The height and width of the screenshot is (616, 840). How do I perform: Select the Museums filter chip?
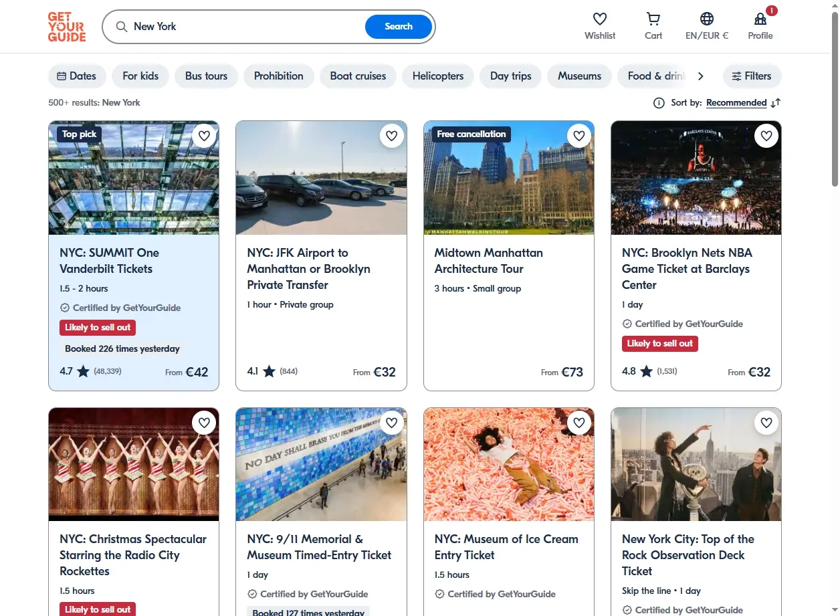click(580, 76)
